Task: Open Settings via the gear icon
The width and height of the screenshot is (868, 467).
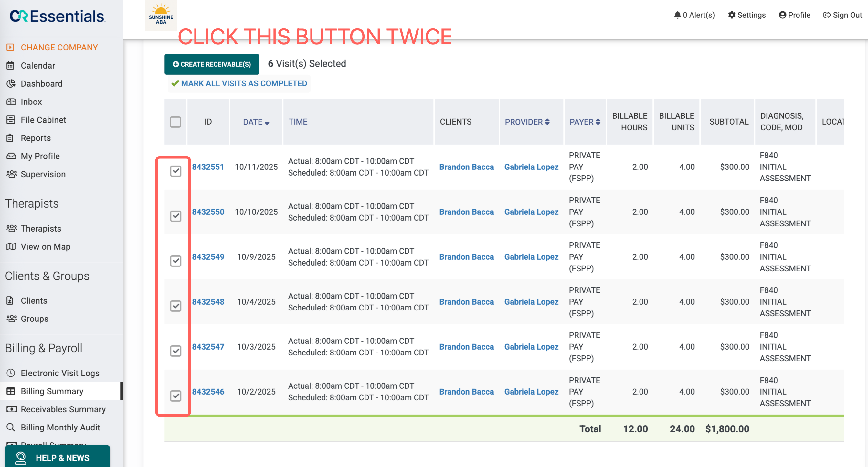Action: [x=731, y=15]
